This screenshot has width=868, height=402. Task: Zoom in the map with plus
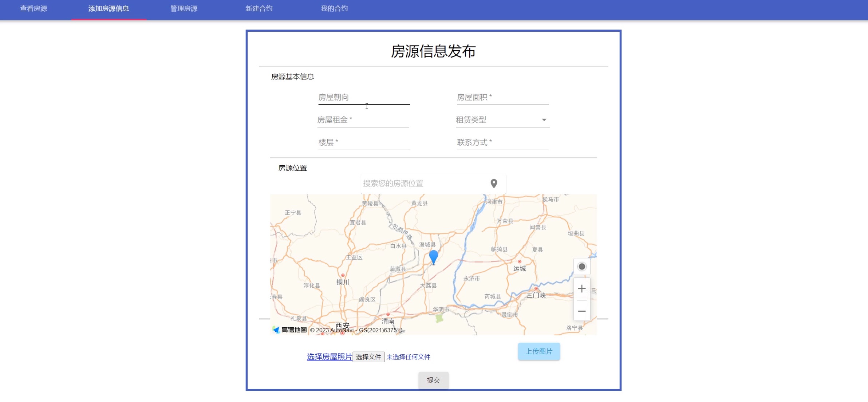point(582,289)
